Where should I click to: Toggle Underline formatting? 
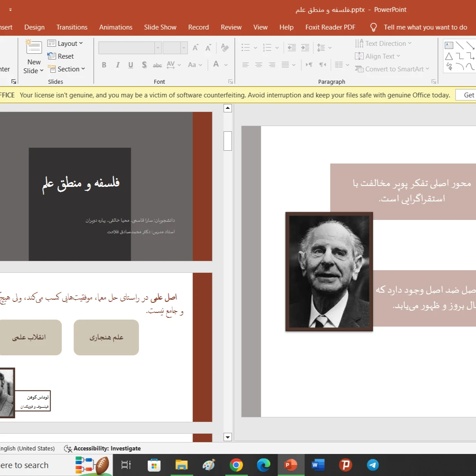coord(131,65)
